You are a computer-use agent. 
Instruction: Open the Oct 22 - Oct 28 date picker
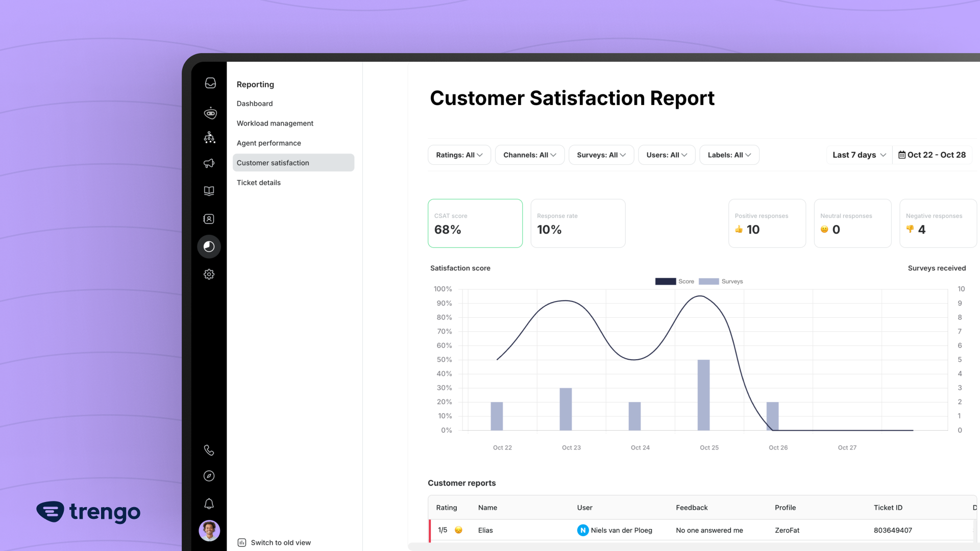pos(932,155)
